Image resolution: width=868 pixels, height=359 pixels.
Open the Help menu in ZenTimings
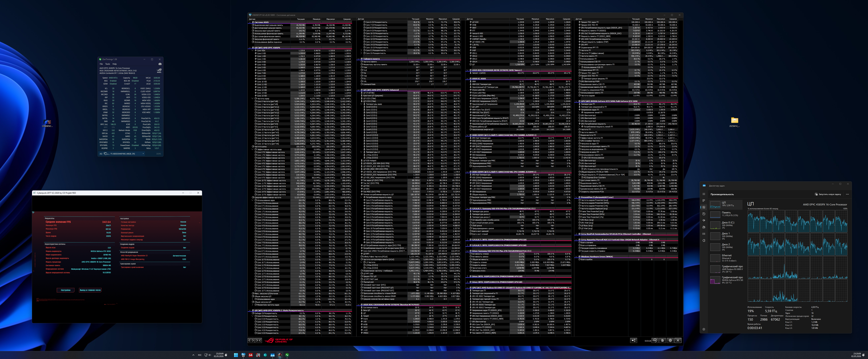115,64
